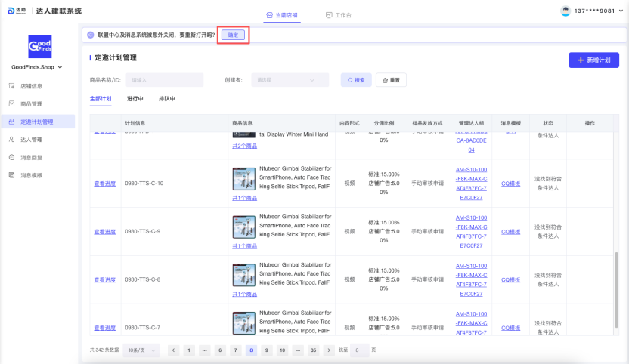Click 查看进度 for plan 0930-TTS-C-10
Screen dimensions: 629x364
(105, 184)
